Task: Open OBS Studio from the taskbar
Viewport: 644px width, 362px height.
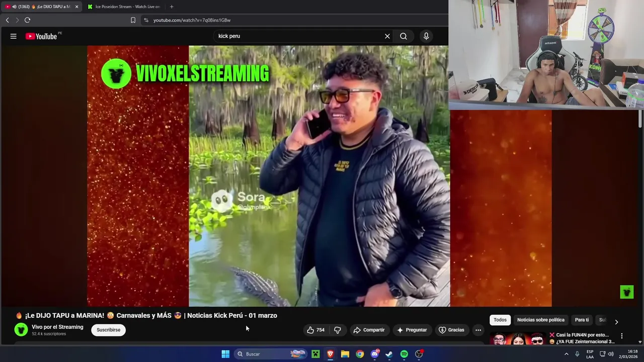Action: [x=419, y=354]
